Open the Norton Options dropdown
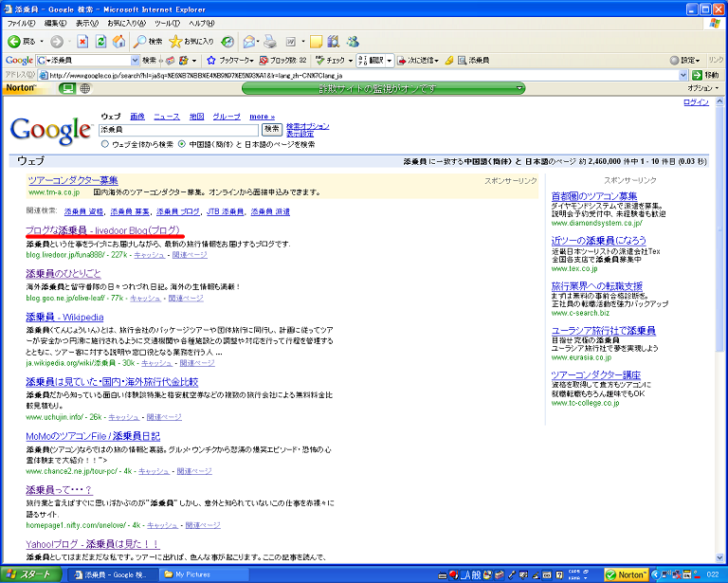 tap(703, 88)
